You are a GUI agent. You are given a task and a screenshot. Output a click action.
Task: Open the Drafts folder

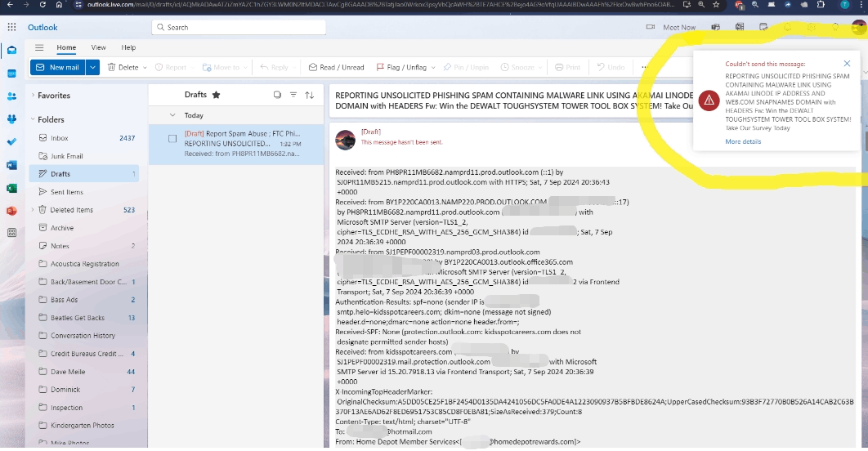coord(83,174)
